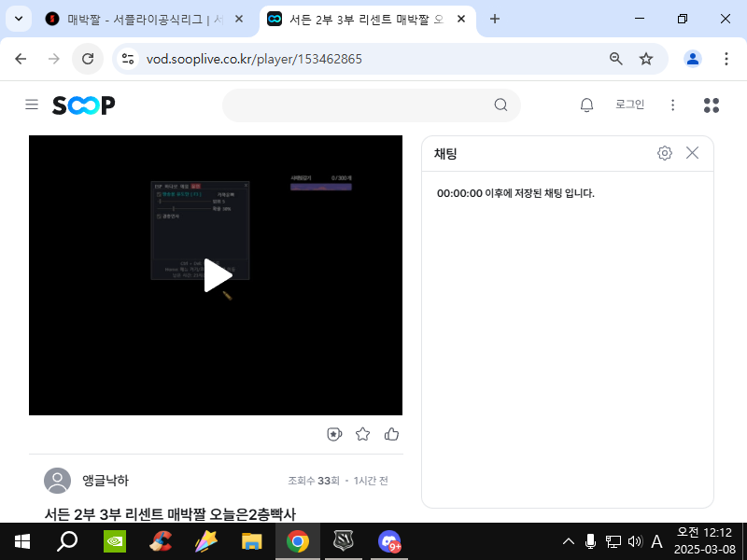
Task: Open the notifications bell
Action: pos(586,105)
